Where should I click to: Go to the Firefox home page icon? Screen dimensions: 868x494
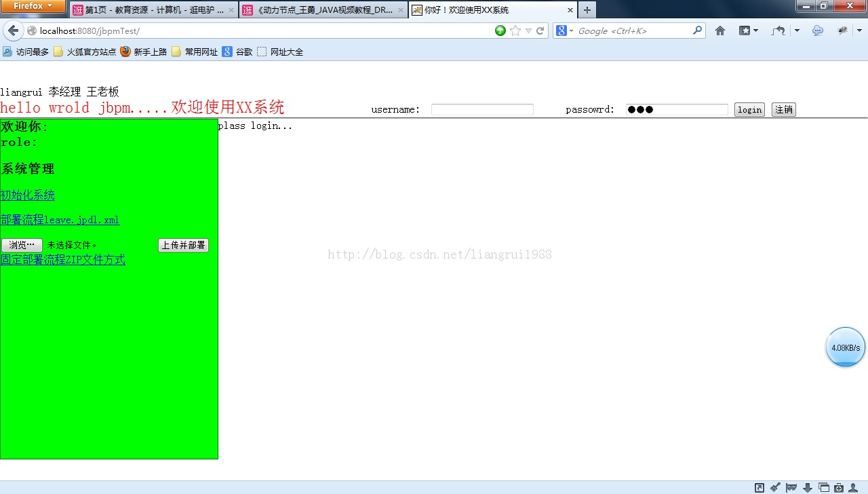click(x=720, y=31)
